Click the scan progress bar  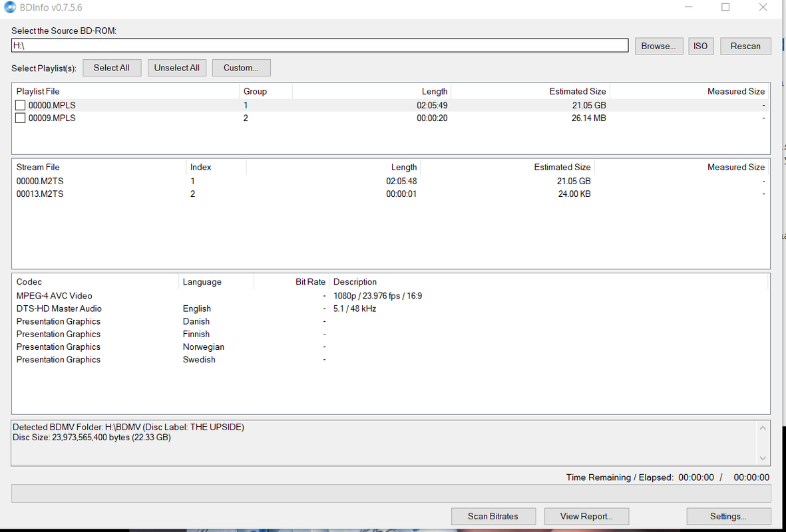(391, 493)
